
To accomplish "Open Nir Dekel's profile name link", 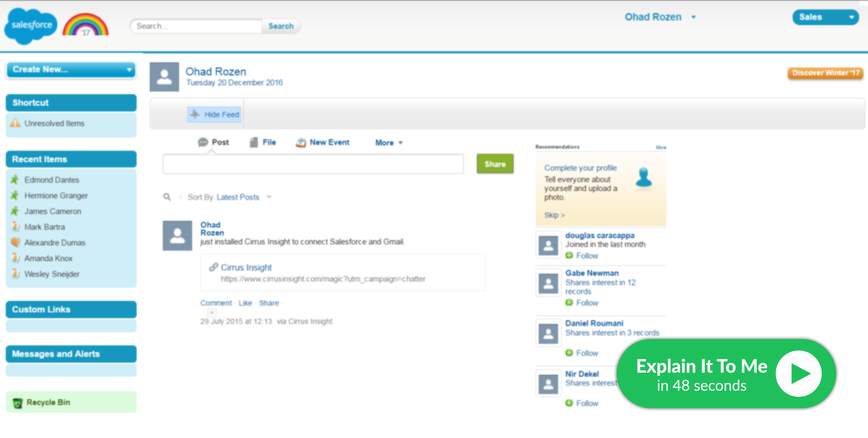I will (582, 374).
